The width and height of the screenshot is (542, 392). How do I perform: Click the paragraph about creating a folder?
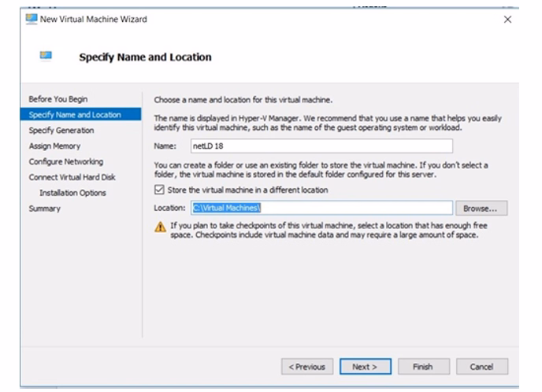pos(321,169)
